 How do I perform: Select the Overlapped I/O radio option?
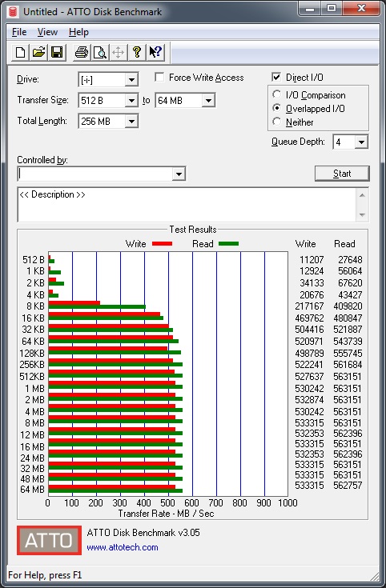[277, 108]
